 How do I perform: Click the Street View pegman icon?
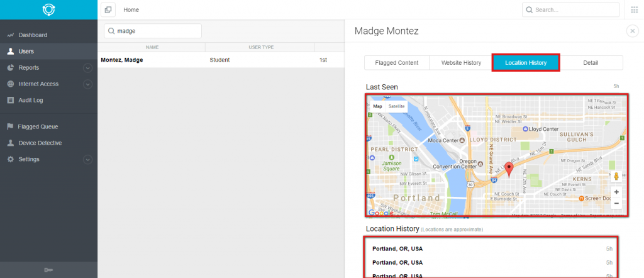point(616,177)
